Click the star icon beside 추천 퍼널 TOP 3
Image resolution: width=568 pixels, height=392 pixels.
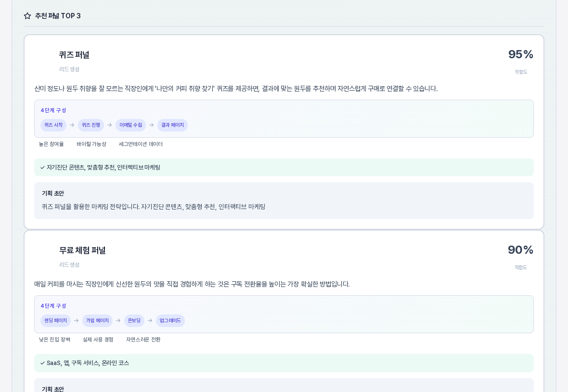click(27, 16)
